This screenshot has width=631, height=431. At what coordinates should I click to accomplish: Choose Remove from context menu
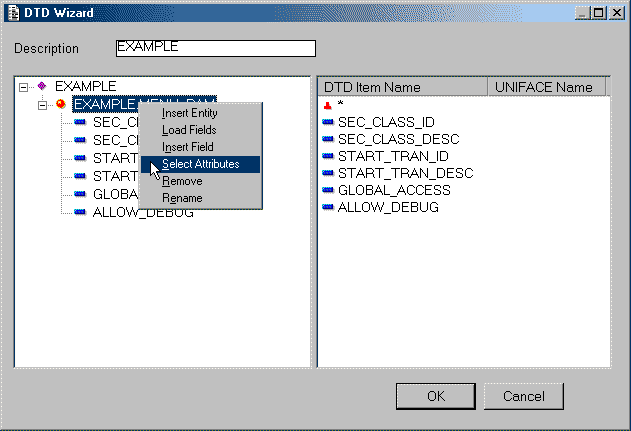coord(182,181)
